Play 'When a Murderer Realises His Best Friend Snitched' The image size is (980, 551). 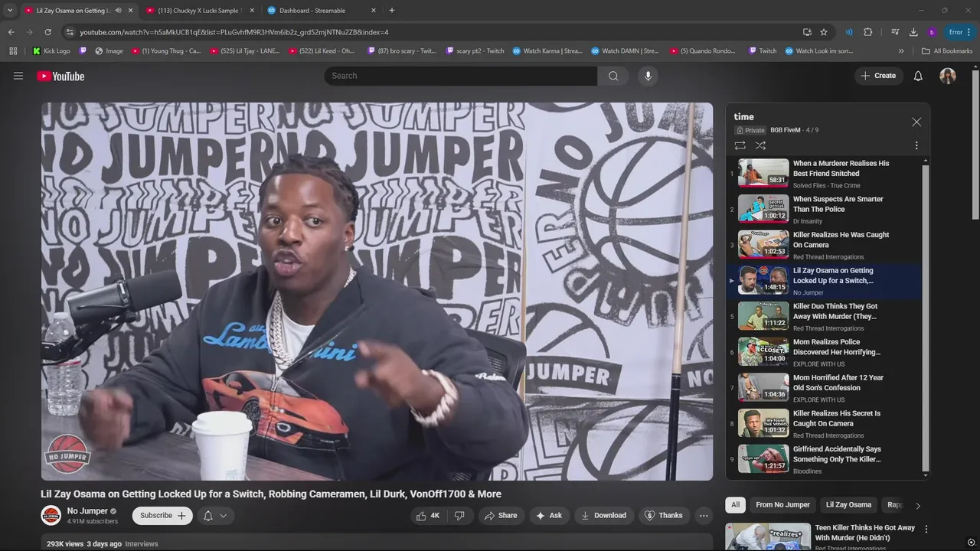tap(824, 173)
